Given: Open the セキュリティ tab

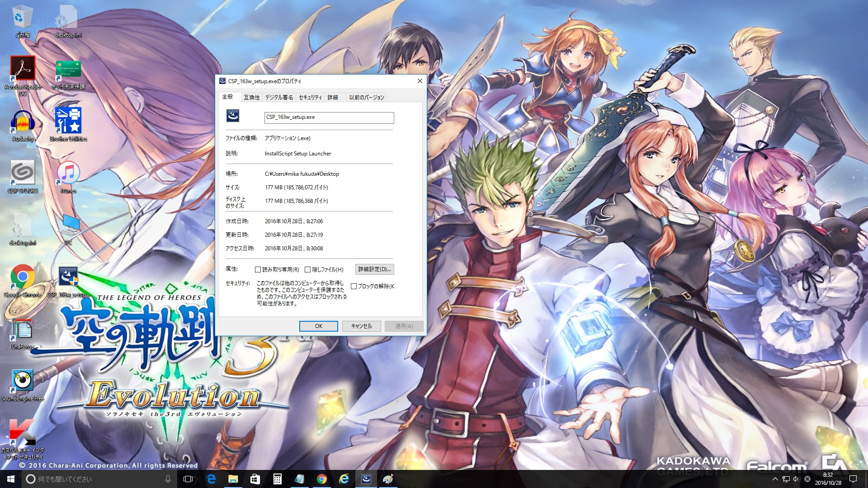Looking at the screenshot, I should click(310, 98).
